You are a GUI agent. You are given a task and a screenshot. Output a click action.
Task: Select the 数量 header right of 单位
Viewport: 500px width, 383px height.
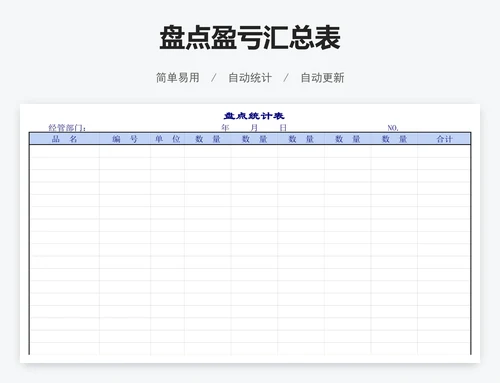(x=208, y=139)
